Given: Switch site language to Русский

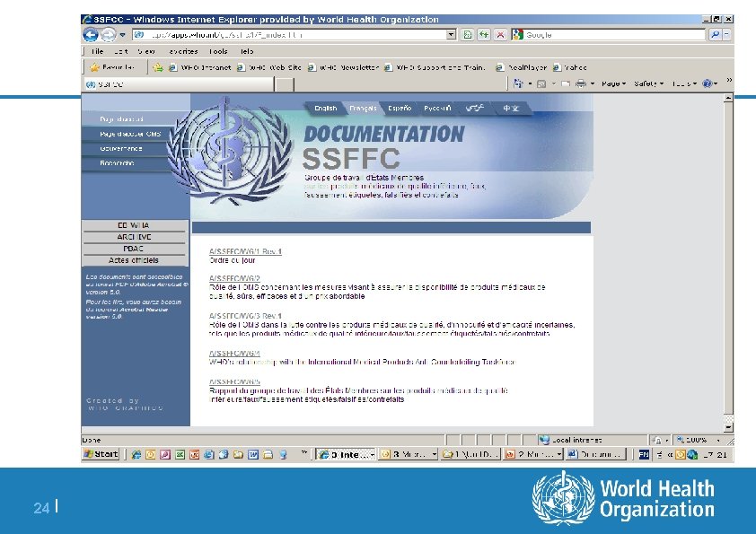Looking at the screenshot, I should 437,108.
